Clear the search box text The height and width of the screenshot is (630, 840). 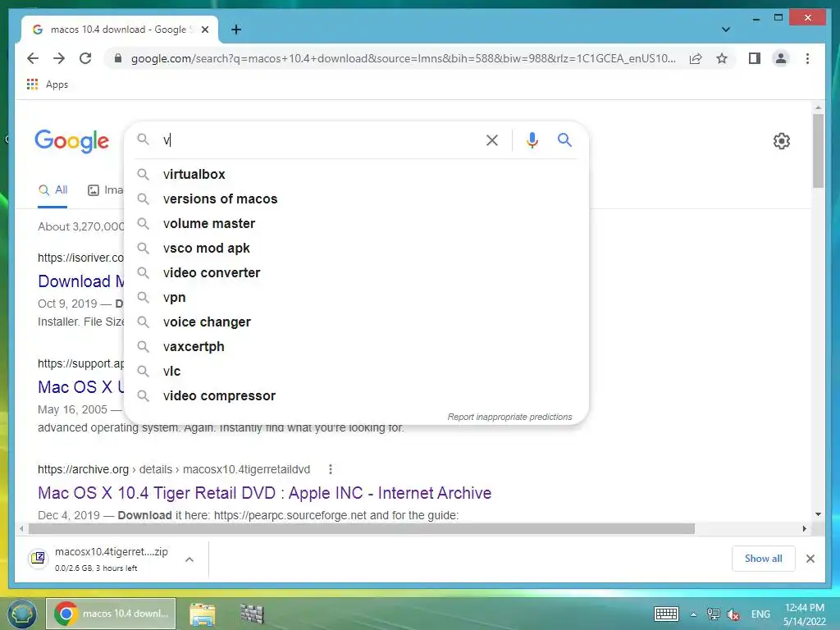[492, 140]
